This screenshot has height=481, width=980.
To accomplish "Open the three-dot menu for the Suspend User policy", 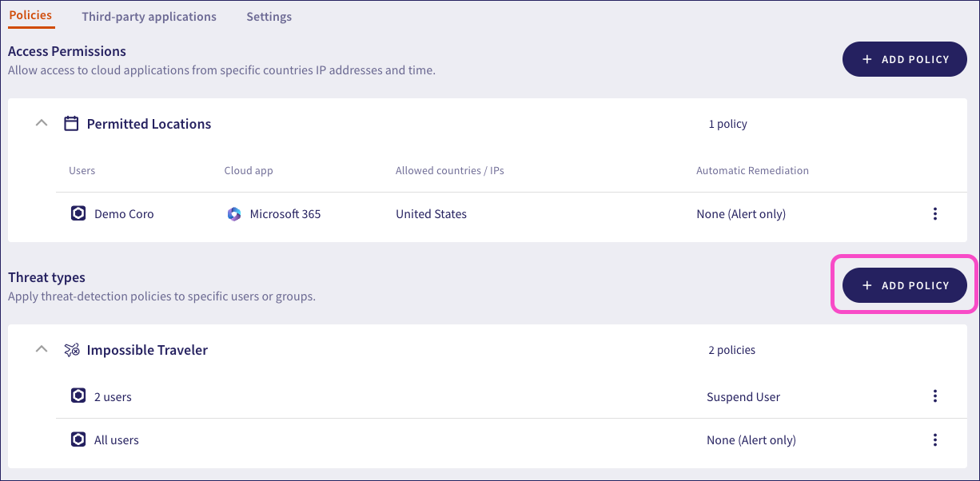I will [x=935, y=396].
